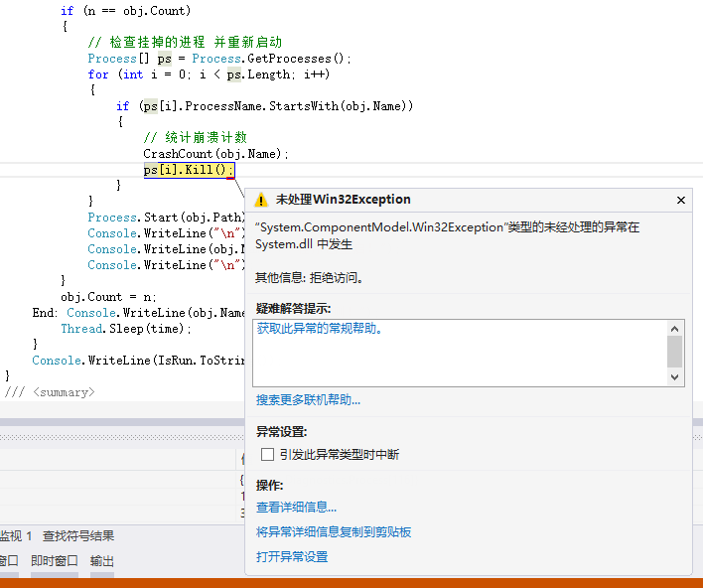Click 'if (n == obj.Count)' condition line
703x588 pixels.
point(126,10)
